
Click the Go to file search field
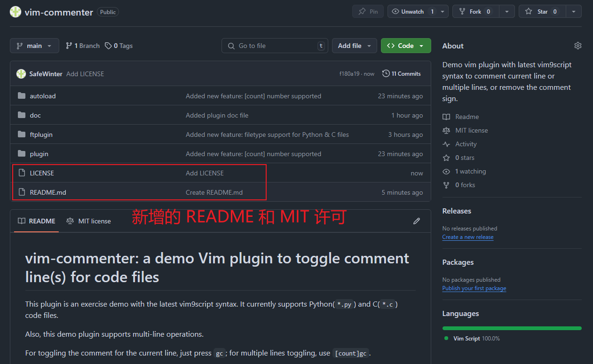tap(275, 46)
